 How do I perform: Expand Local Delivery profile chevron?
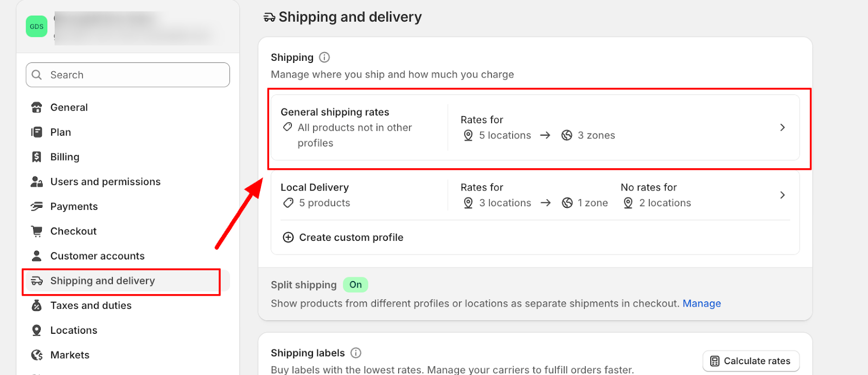point(782,195)
